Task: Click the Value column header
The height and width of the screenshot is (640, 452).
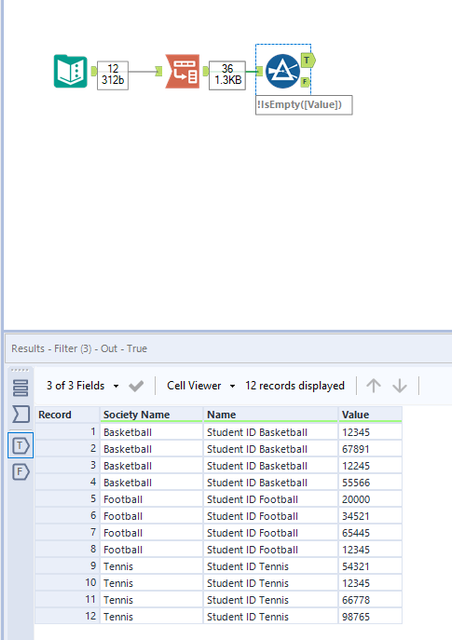Action: pos(370,414)
